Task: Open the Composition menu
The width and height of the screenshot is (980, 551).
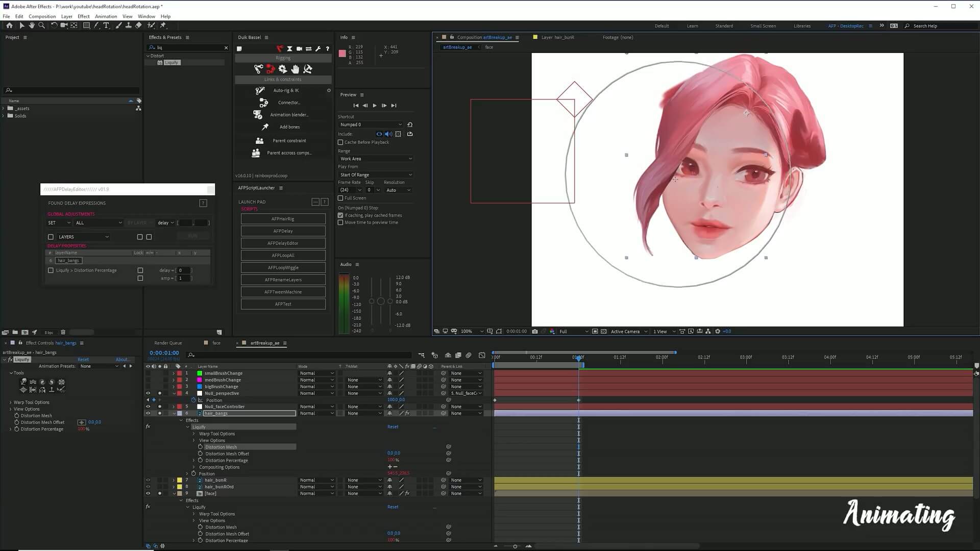Action: [42, 16]
